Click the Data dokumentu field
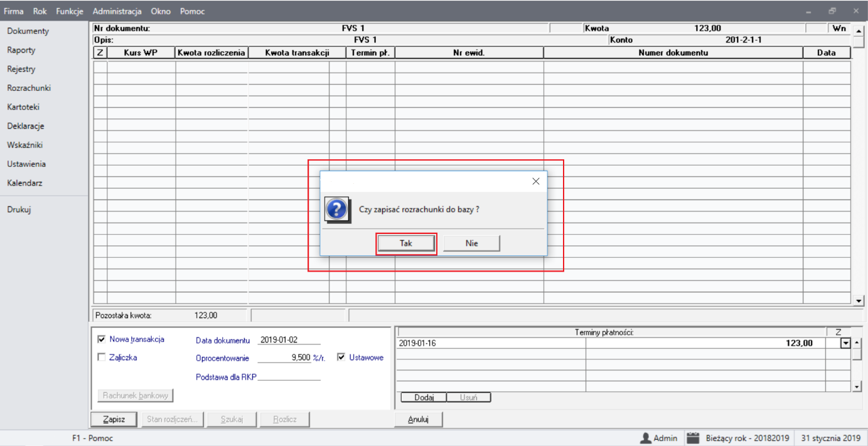Screen dimensions: 868x446 coord(289,340)
